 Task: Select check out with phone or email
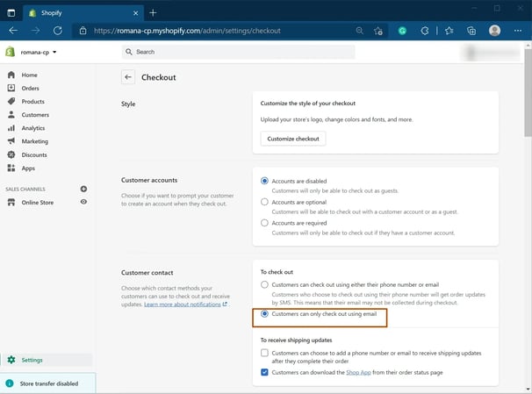(264, 284)
